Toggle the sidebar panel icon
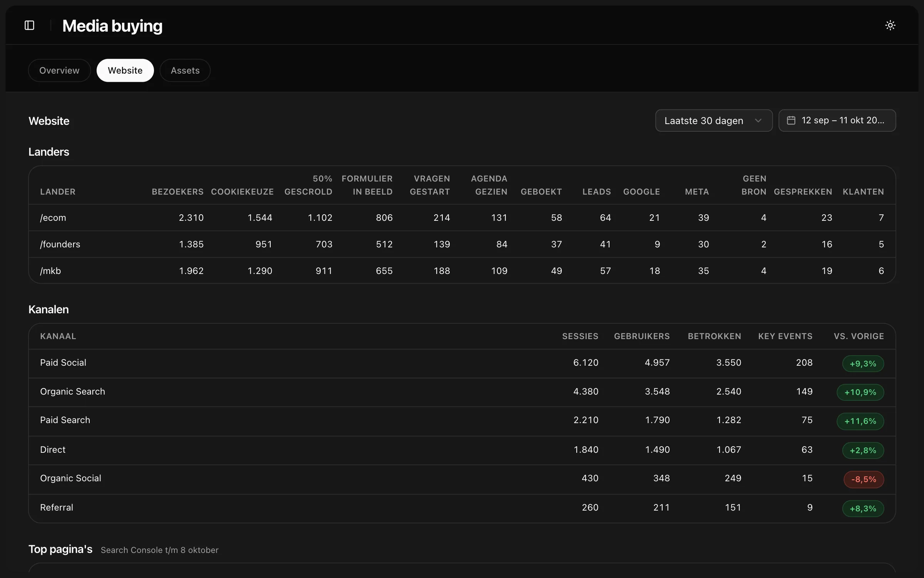 pyautogui.click(x=30, y=25)
